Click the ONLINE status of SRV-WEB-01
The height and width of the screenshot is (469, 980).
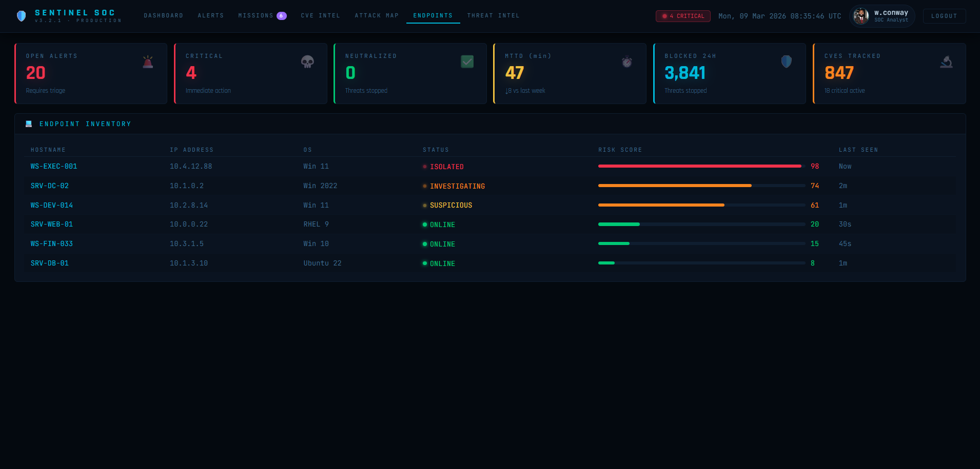click(x=442, y=225)
